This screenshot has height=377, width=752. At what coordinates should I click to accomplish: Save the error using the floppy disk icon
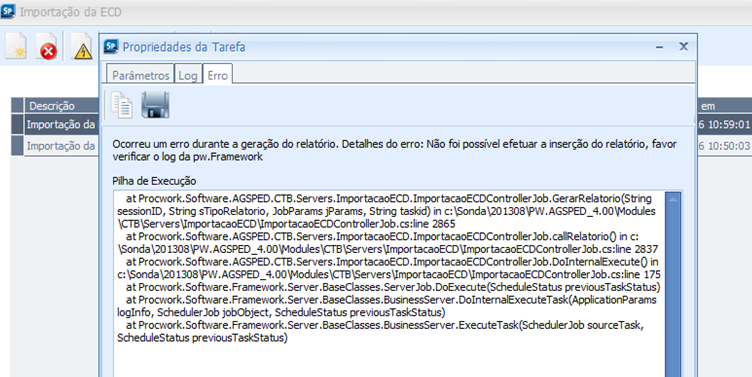tap(155, 105)
